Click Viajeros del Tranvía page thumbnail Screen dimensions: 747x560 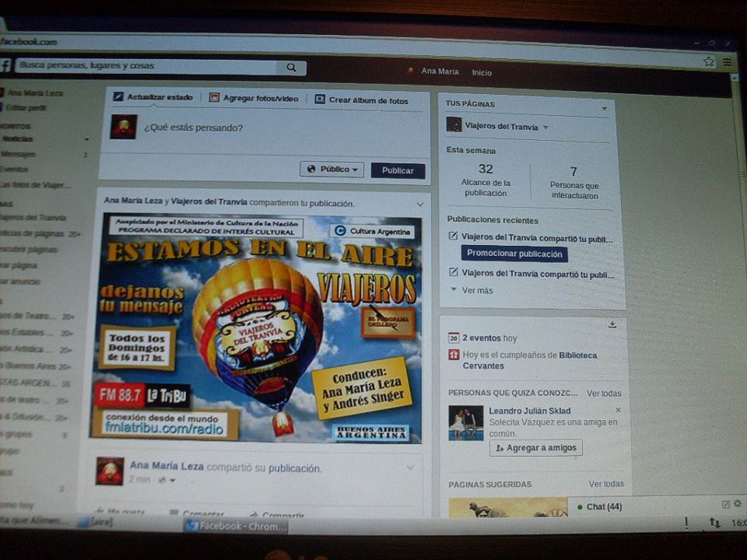coord(454,124)
